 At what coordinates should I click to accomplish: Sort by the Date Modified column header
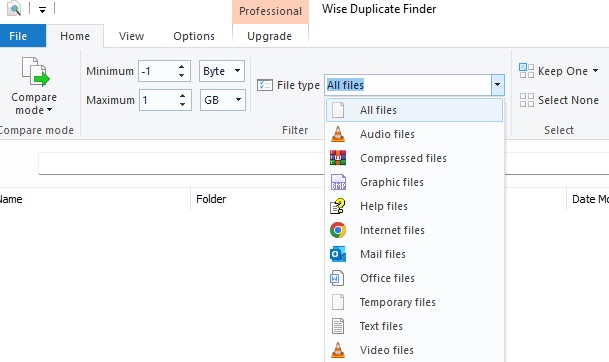click(590, 199)
